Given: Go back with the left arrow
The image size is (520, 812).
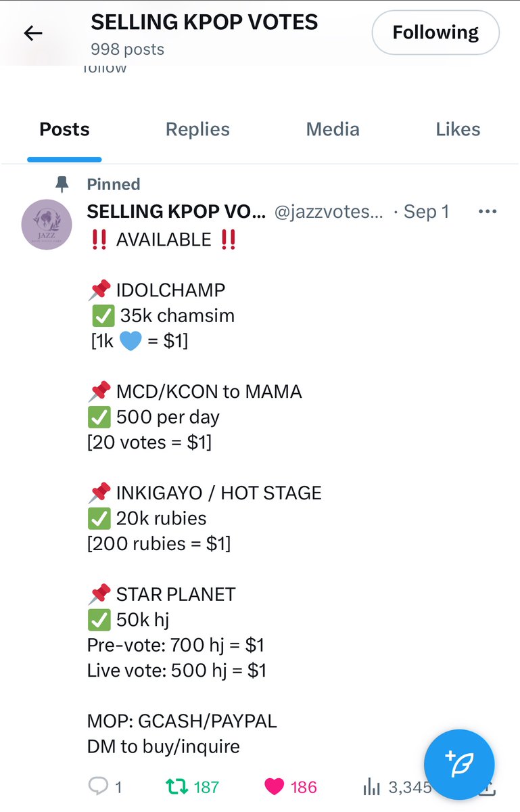Looking at the screenshot, I should point(33,32).
